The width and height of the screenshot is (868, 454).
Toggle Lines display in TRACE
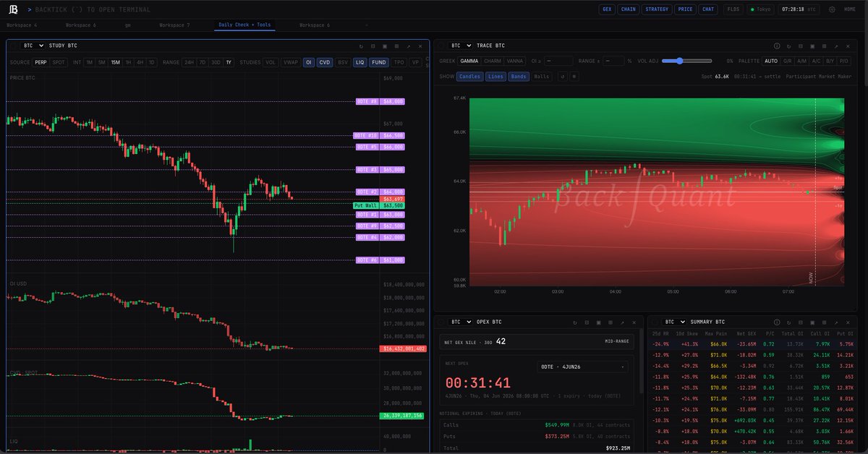coord(495,77)
